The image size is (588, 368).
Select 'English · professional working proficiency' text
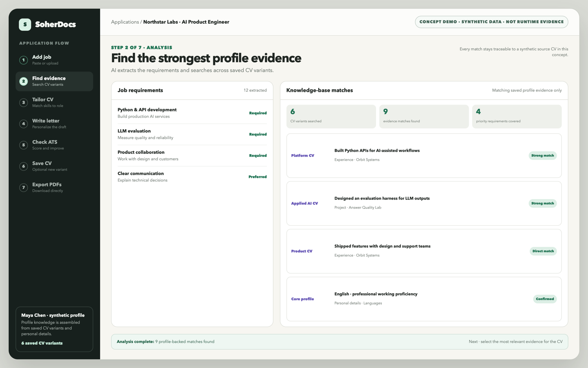coord(376,294)
